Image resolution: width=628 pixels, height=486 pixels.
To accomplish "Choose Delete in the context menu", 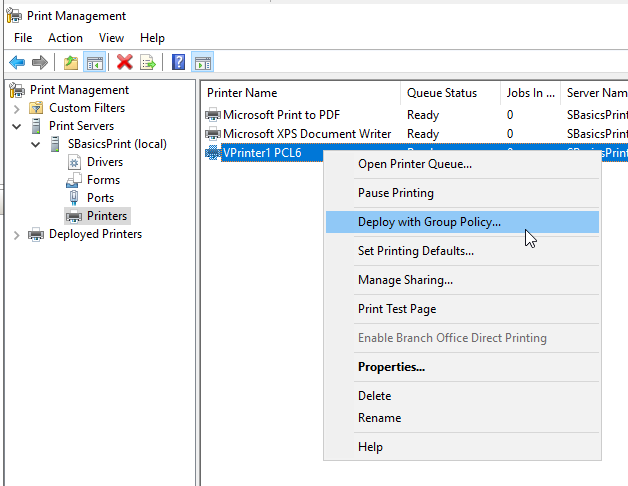I will pyautogui.click(x=462, y=396).
